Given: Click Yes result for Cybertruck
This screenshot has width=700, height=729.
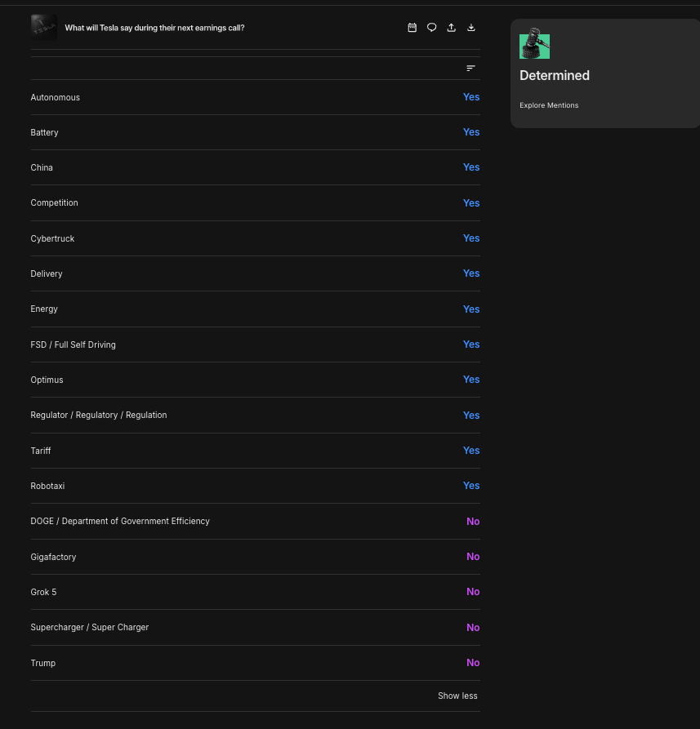Looking at the screenshot, I should tap(471, 238).
